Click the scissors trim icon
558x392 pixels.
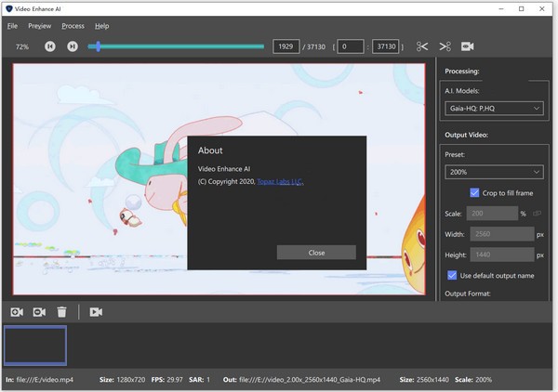[x=423, y=46]
